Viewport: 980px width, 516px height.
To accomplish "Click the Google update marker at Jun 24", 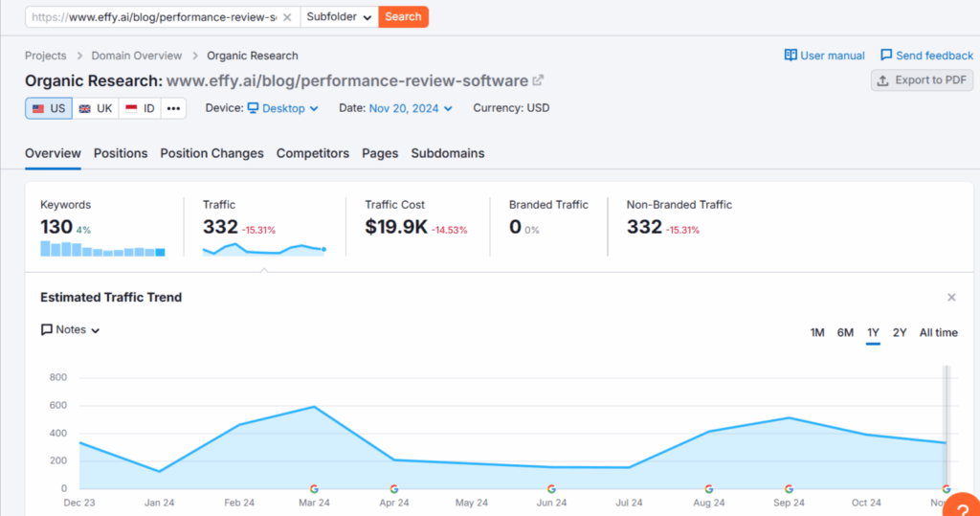I will click(x=551, y=489).
